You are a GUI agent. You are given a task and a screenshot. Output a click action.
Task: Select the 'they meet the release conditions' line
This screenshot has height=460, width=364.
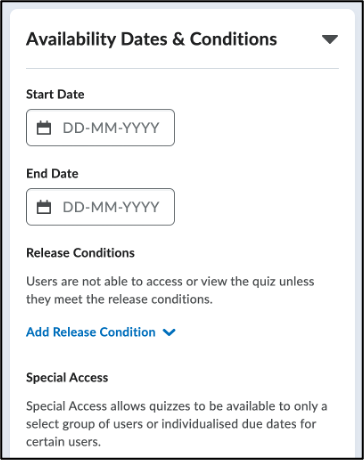click(119, 299)
